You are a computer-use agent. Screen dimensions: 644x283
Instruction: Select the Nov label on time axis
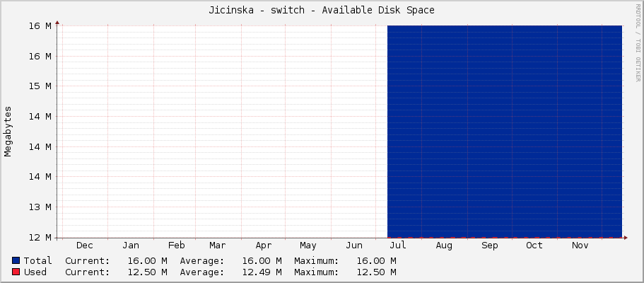coord(580,246)
